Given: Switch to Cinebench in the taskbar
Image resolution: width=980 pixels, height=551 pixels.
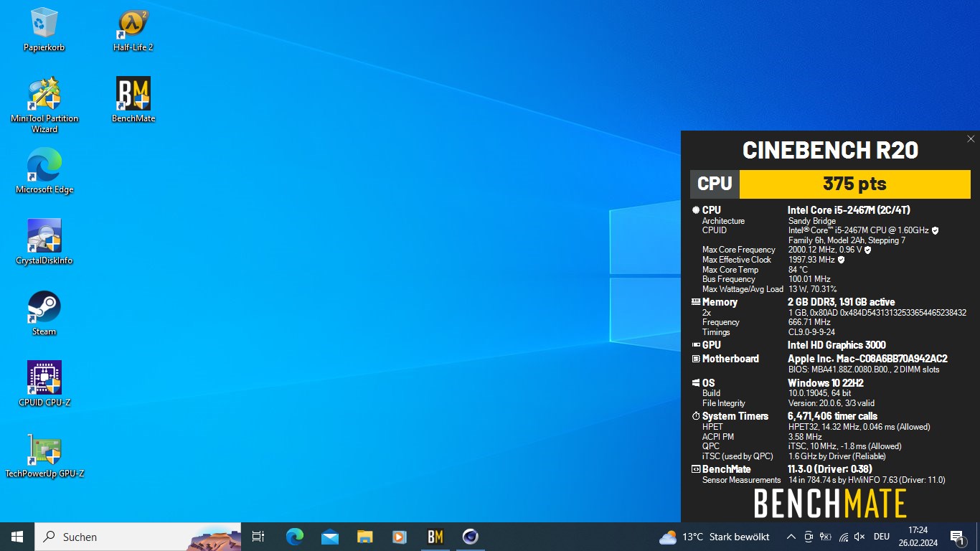Looking at the screenshot, I should 471,537.
